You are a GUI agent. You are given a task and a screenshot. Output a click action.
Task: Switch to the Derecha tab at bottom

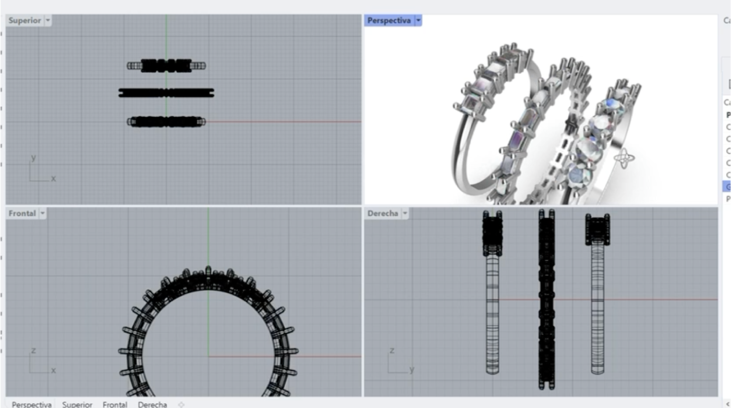pos(152,404)
